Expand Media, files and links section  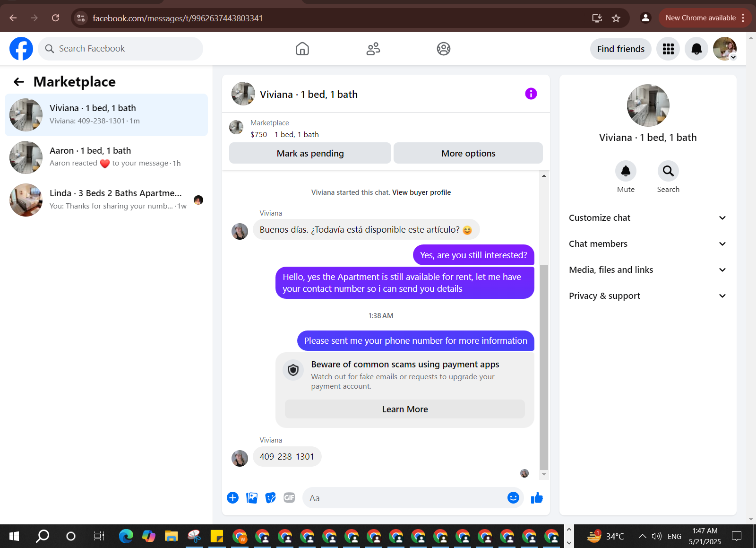(648, 270)
